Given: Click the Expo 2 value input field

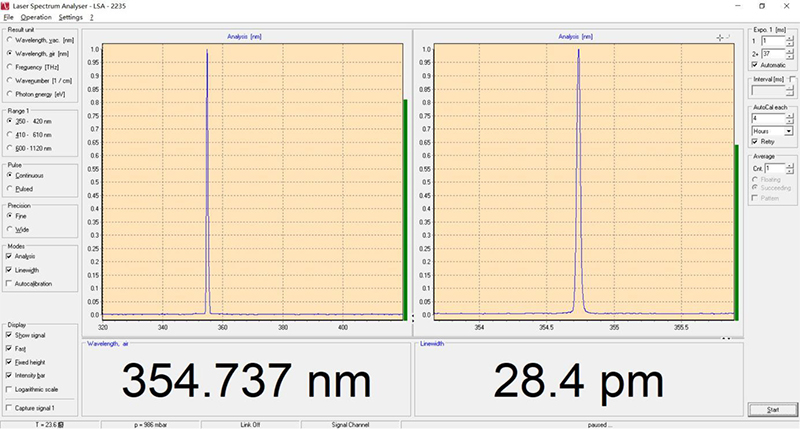Looking at the screenshot, I should point(772,53).
